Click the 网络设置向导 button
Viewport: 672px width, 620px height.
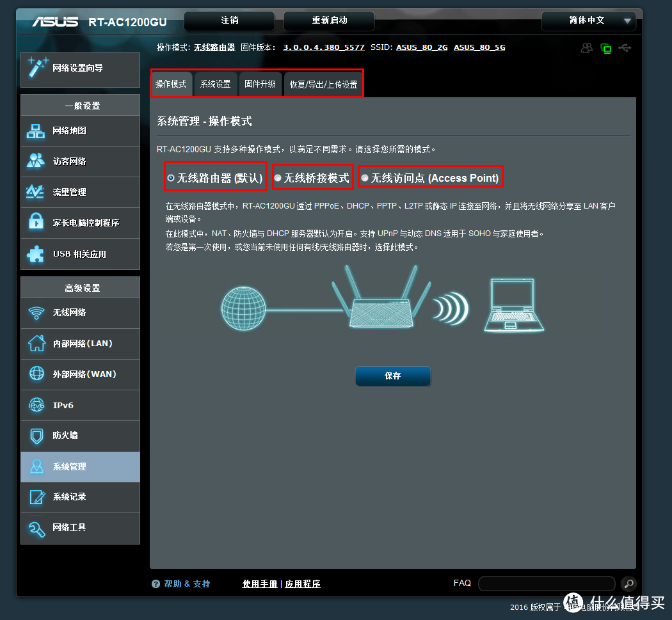(80, 69)
